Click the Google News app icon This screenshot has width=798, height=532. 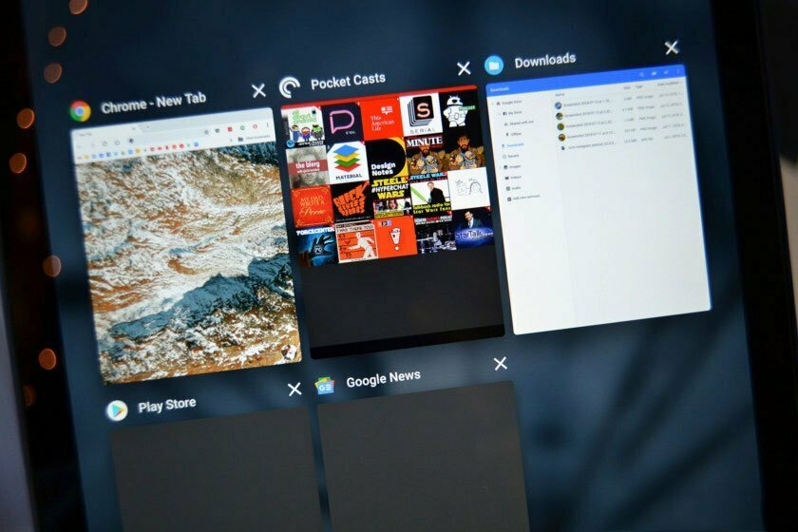coord(325,387)
